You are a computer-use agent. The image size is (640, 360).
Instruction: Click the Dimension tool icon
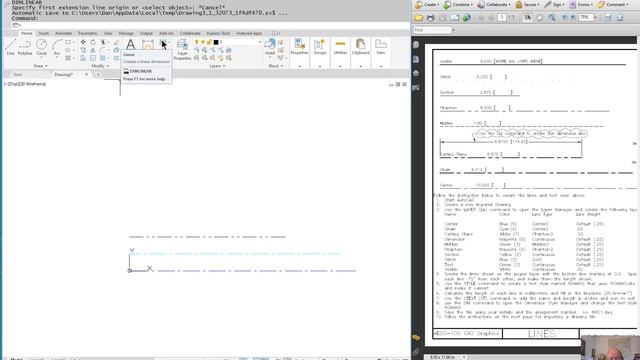(148, 44)
